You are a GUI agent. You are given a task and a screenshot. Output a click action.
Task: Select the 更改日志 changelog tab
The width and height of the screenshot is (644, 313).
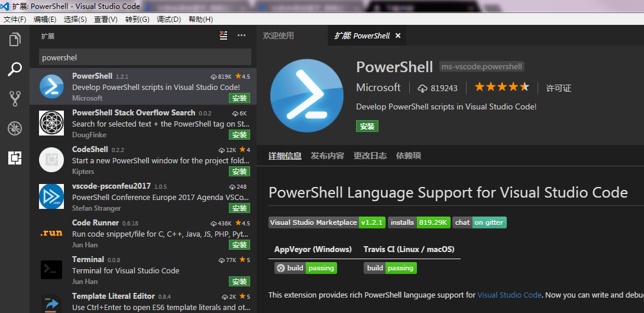(370, 156)
